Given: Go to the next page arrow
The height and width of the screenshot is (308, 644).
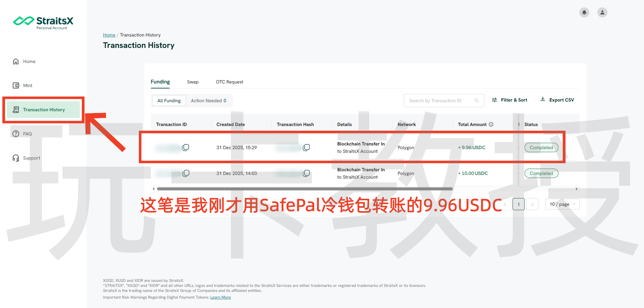Looking at the screenshot, I should tap(532, 204).
